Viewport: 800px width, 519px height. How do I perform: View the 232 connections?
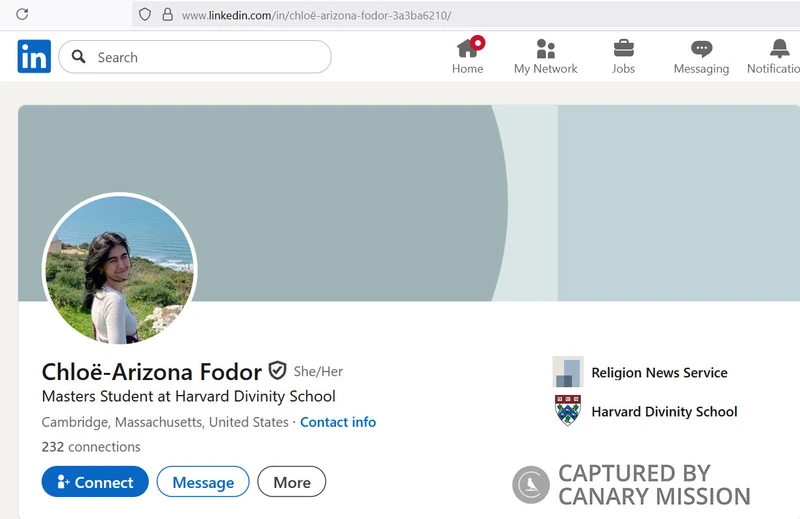click(91, 447)
